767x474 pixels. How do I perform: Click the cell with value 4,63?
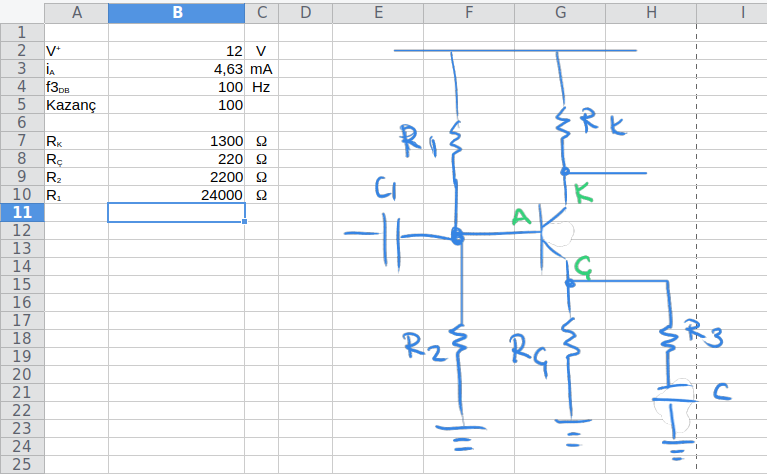pos(177,69)
